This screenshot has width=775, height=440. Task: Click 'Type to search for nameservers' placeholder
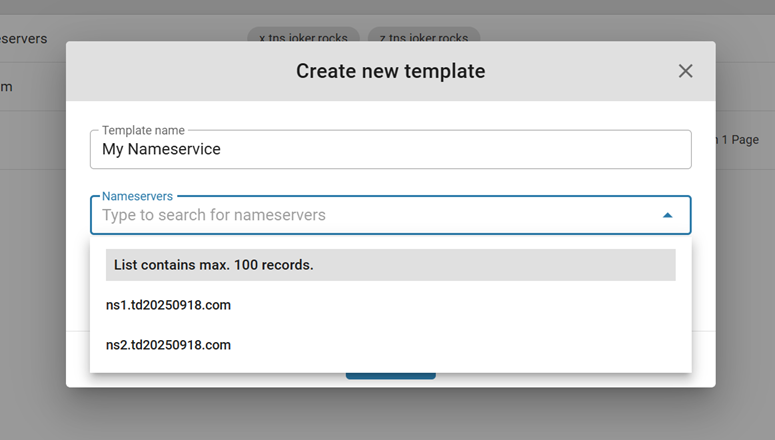213,215
